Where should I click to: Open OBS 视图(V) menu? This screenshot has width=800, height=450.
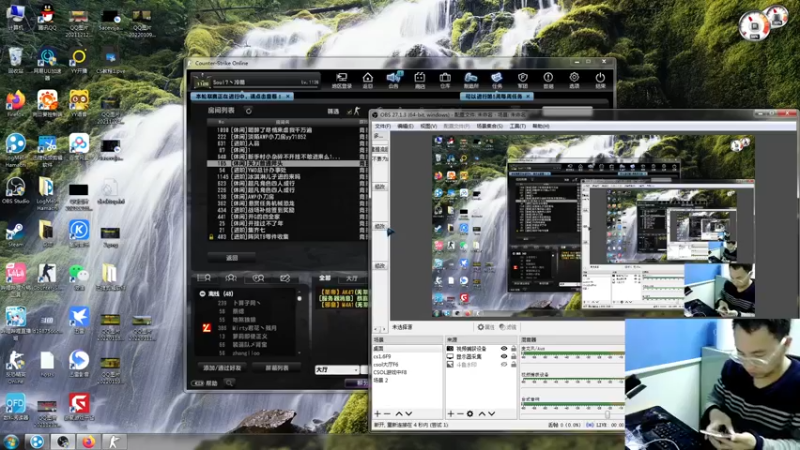point(428,126)
